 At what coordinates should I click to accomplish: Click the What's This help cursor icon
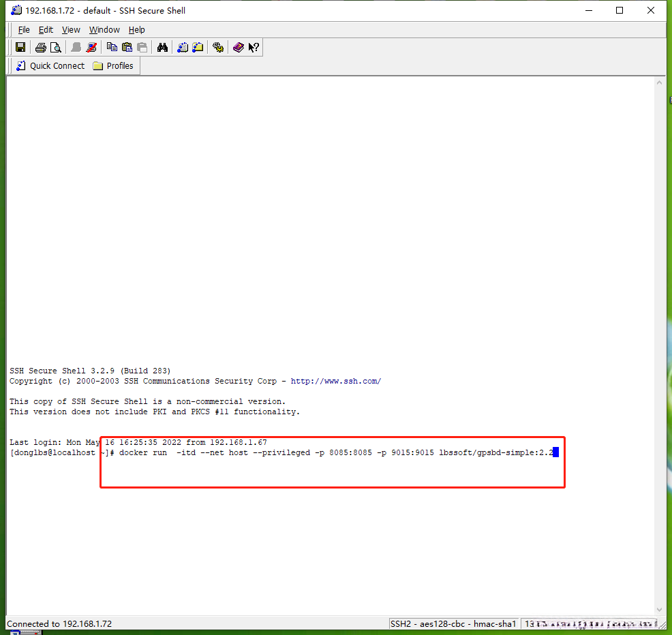[254, 47]
